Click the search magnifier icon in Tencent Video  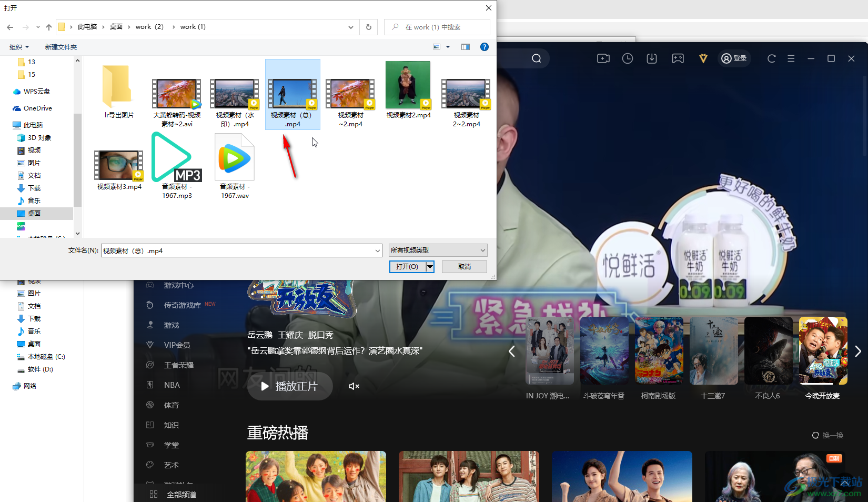(x=536, y=58)
